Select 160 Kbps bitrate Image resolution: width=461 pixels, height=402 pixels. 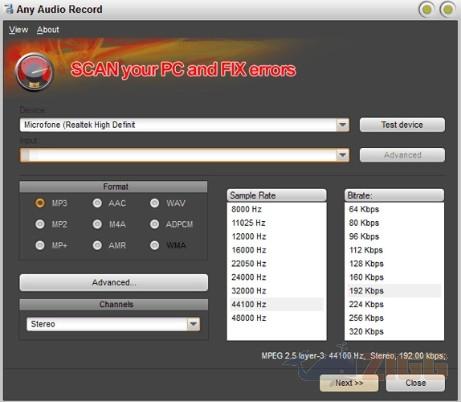coord(394,277)
